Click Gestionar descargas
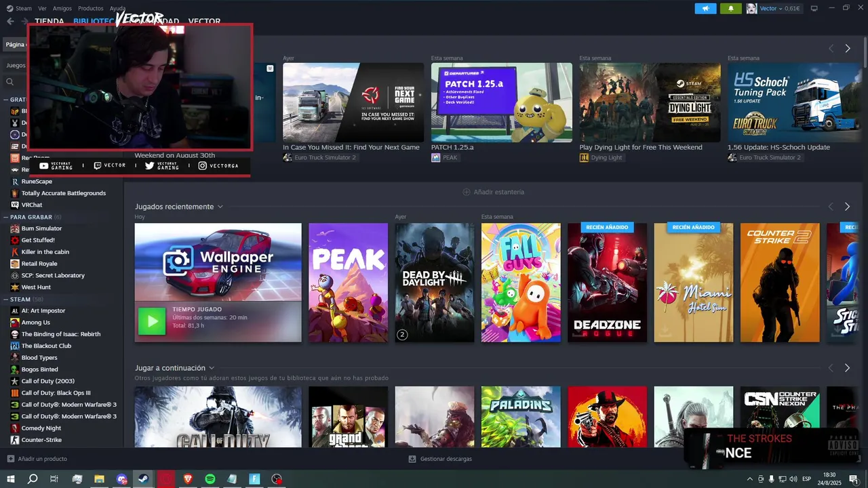The width and height of the screenshot is (868, 488). pos(446,459)
